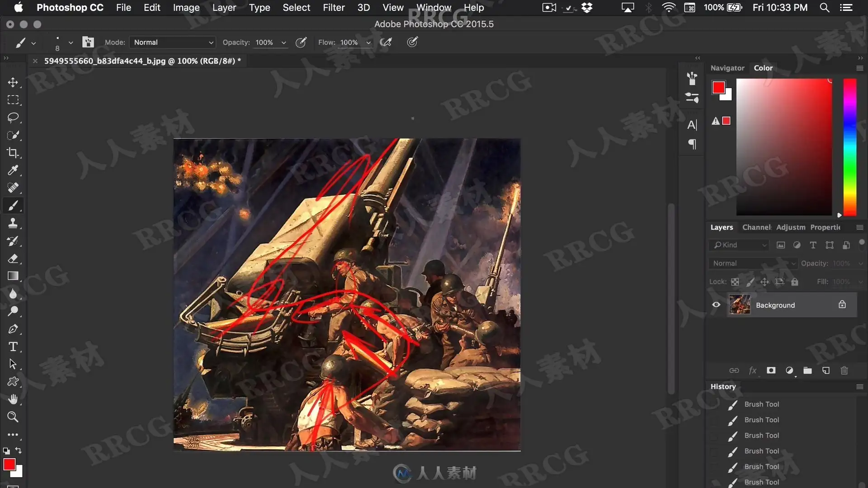Image resolution: width=868 pixels, height=488 pixels.
Task: Swap foreground and background colors
Action: (19, 450)
